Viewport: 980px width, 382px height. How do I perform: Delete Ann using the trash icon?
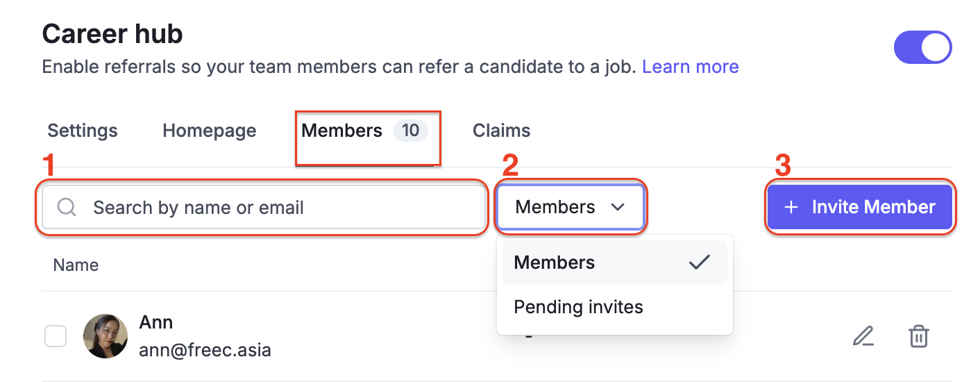click(918, 336)
